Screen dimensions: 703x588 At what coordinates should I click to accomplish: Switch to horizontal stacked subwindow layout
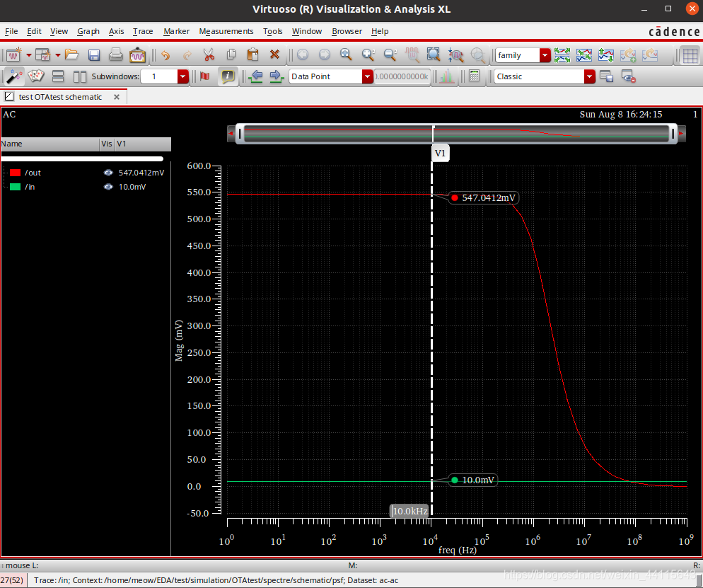click(x=58, y=76)
